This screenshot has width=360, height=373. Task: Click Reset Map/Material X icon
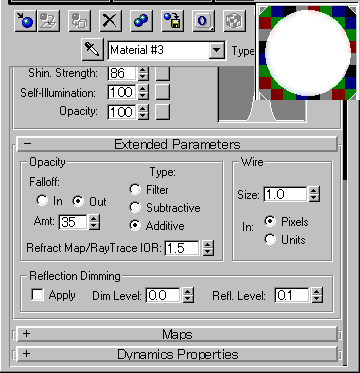pos(110,22)
